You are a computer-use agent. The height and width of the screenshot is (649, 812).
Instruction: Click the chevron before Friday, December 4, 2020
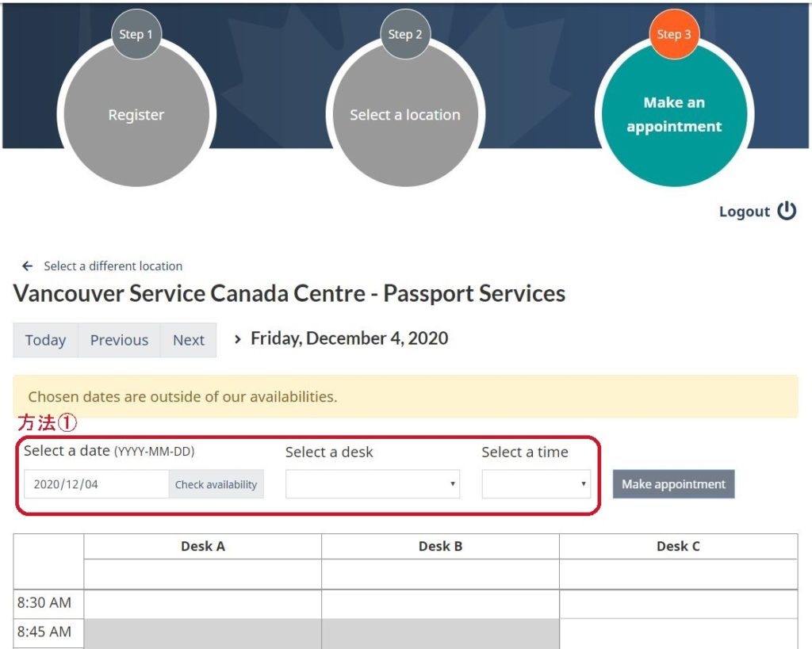238,339
